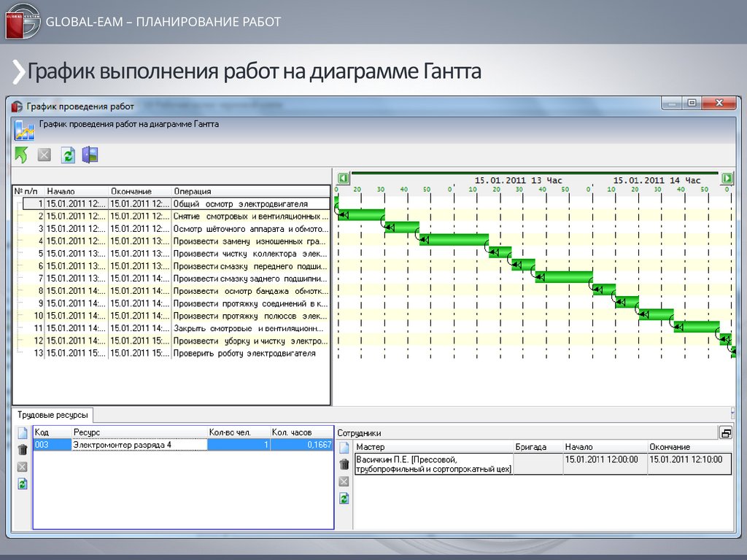Delete labor resource with trash icon
747x560 pixels.
[23, 450]
